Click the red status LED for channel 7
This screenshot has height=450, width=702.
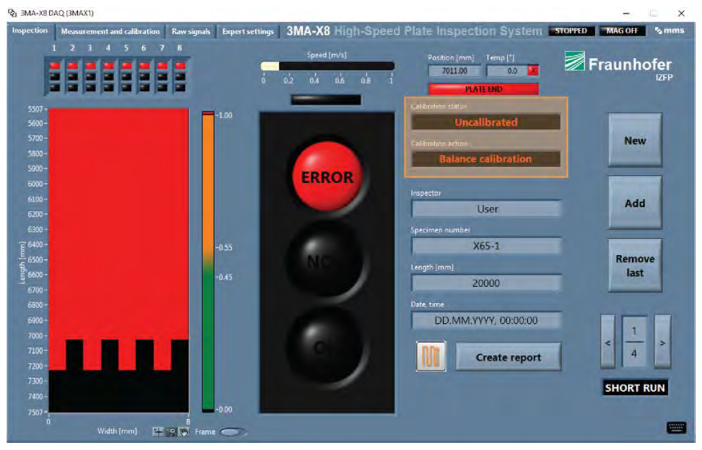(162, 66)
